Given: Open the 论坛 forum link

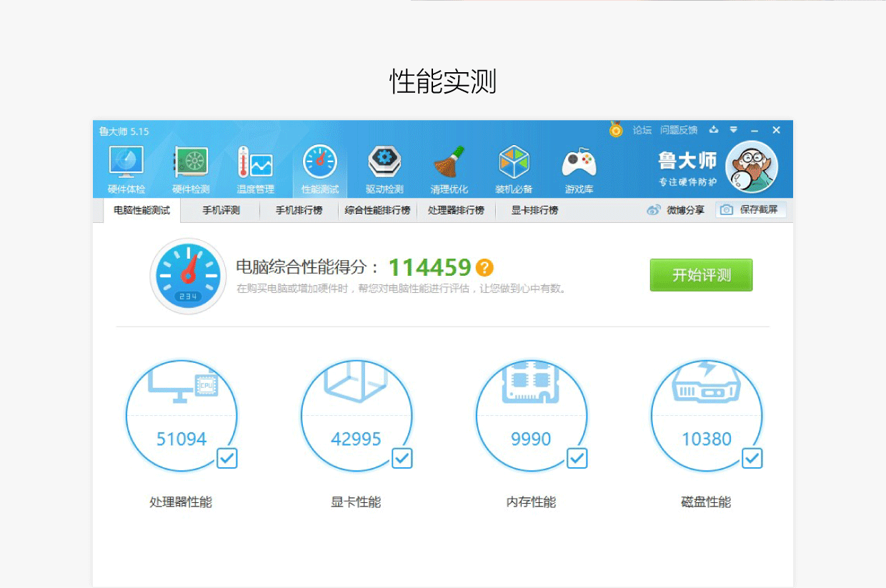Looking at the screenshot, I should [x=642, y=130].
